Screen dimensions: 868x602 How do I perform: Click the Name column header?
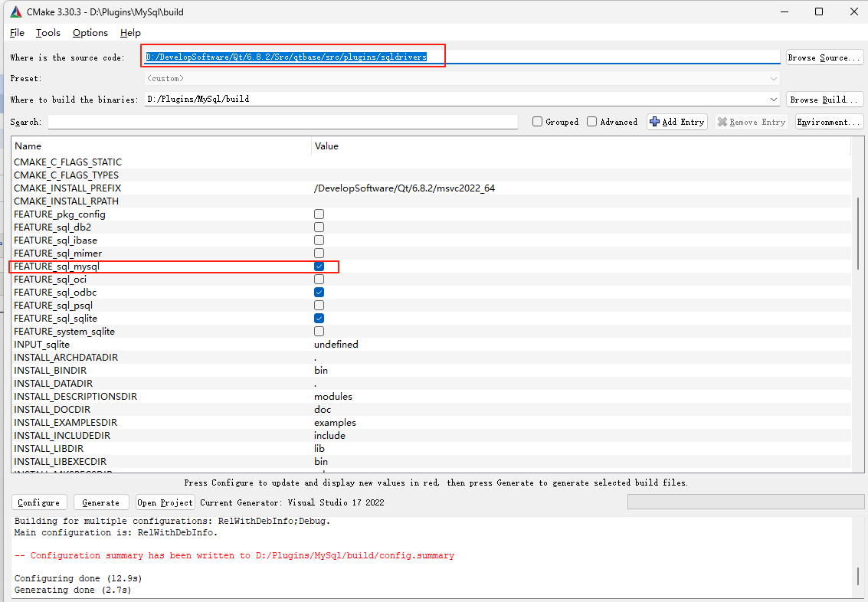pyautogui.click(x=161, y=146)
